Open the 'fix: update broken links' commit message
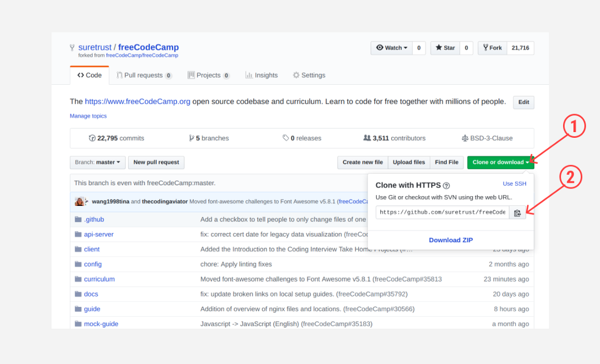The width and height of the screenshot is (600, 364). click(304, 294)
